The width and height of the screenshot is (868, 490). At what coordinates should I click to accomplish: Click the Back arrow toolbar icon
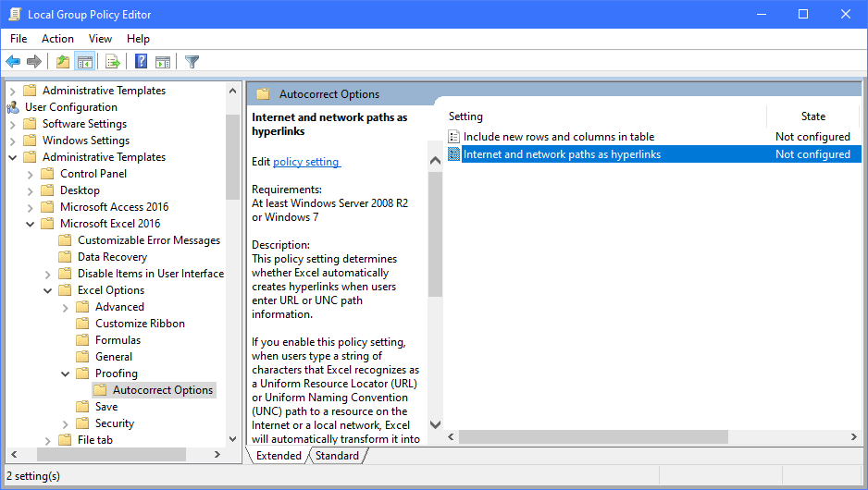tap(13, 61)
